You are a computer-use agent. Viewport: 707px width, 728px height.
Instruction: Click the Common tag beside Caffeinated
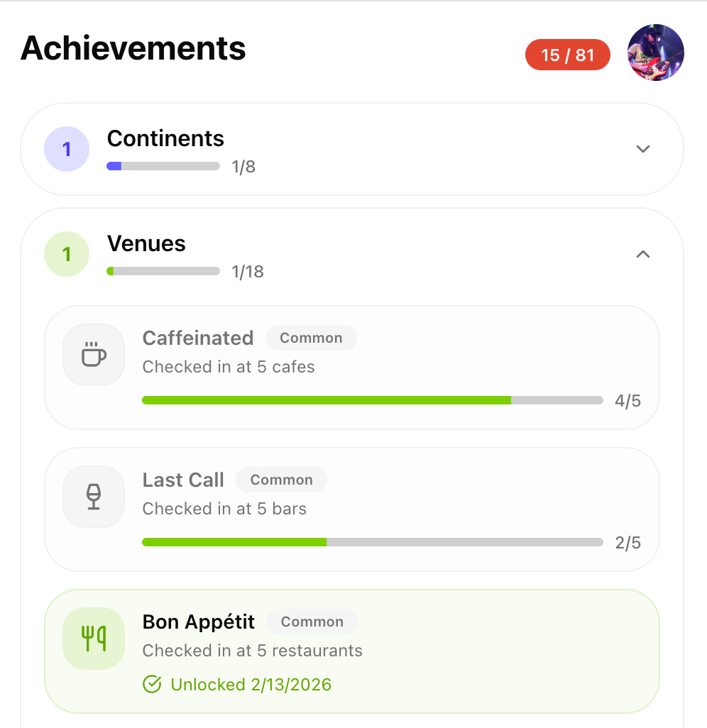click(x=311, y=338)
